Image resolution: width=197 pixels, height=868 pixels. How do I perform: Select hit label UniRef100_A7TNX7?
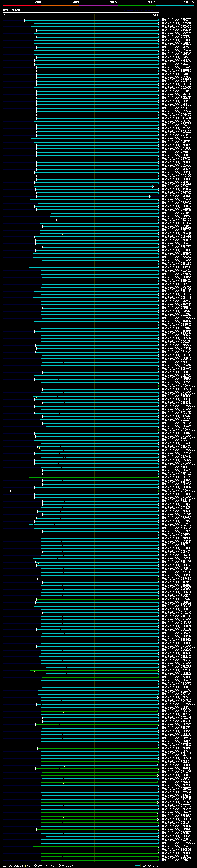click(177, 745)
